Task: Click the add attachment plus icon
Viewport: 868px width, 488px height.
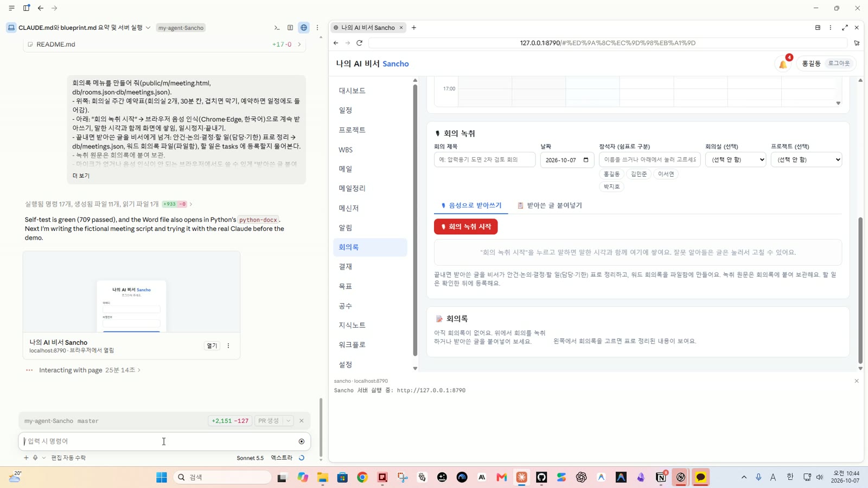Action: [26, 458]
